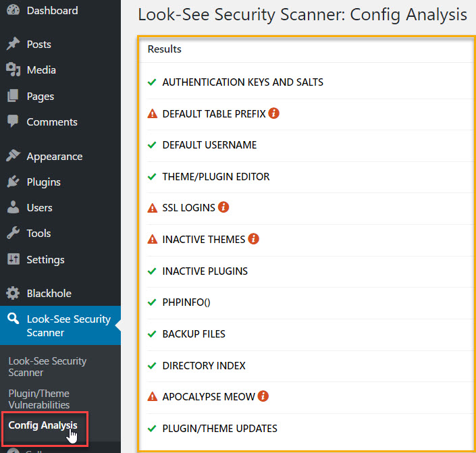The image size is (476, 453).
Task: Click the Posts pushpin icon
Action: point(13,44)
